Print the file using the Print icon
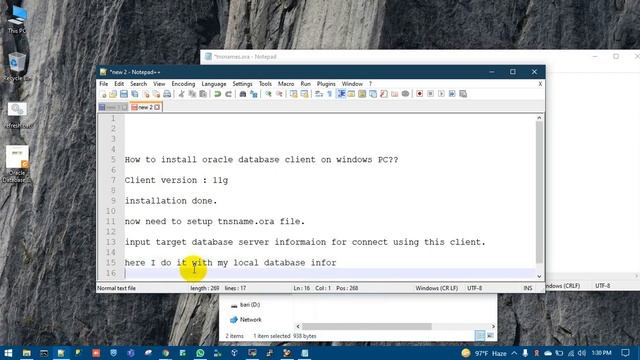This screenshot has height=360, width=640. (x=167, y=94)
